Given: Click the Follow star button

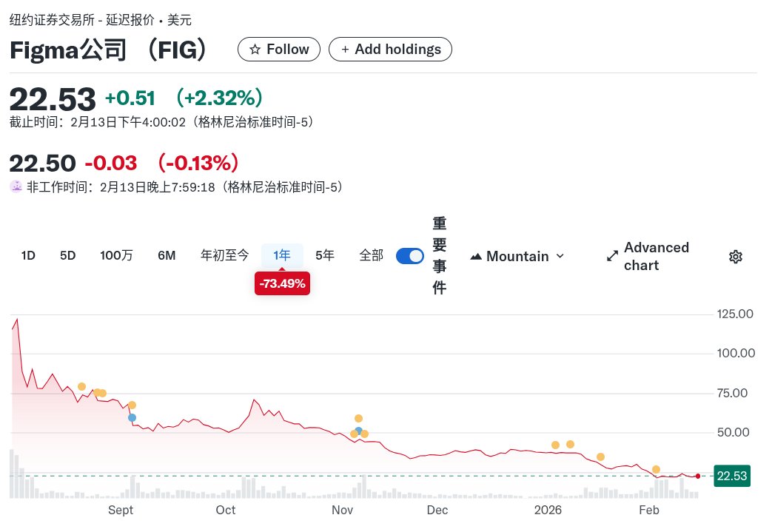Looking at the screenshot, I should tap(278, 50).
